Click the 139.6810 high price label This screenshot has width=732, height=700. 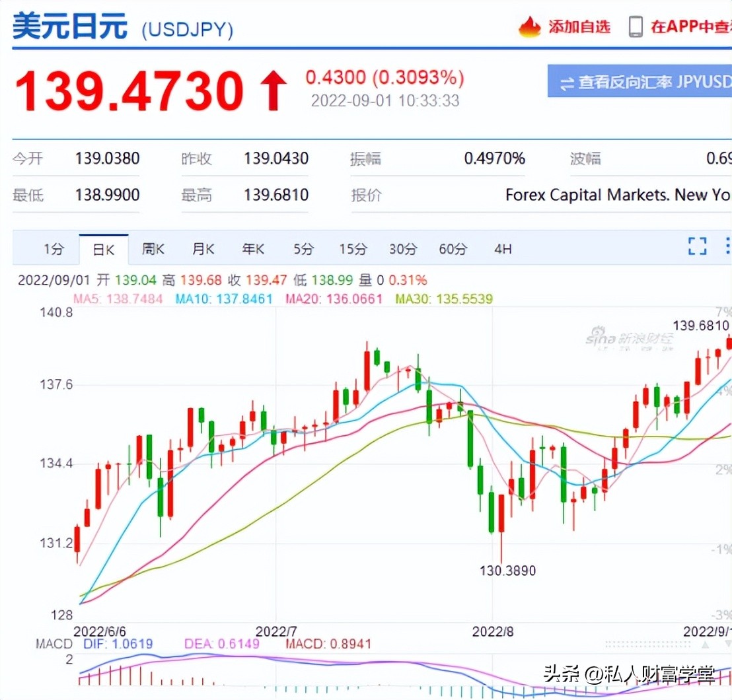[701, 326]
